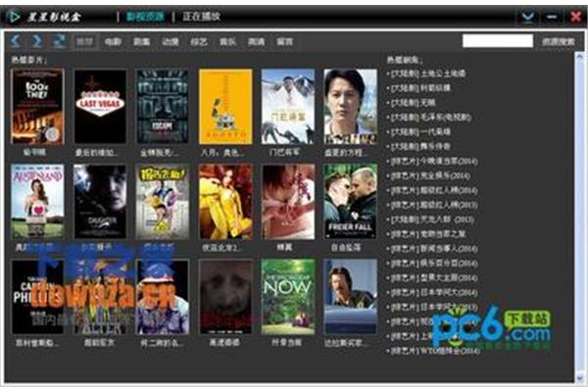Open the 土地公土地婆 series link
This screenshot has width=588, height=392.
click(428, 73)
